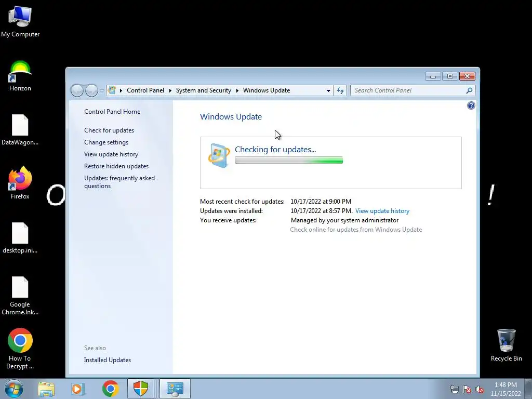Screen dimensions: 532x399
Task: Open Change settings
Action: tap(106, 142)
